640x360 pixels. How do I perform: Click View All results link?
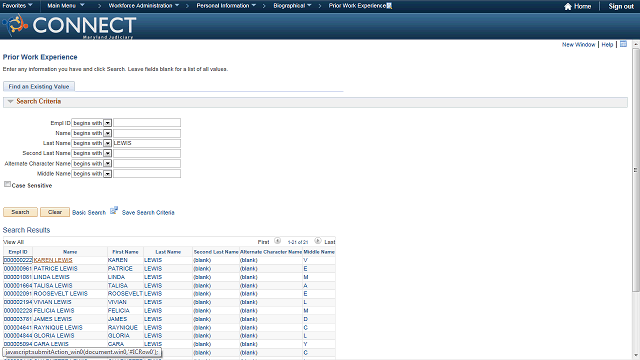pyautogui.click(x=13, y=242)
